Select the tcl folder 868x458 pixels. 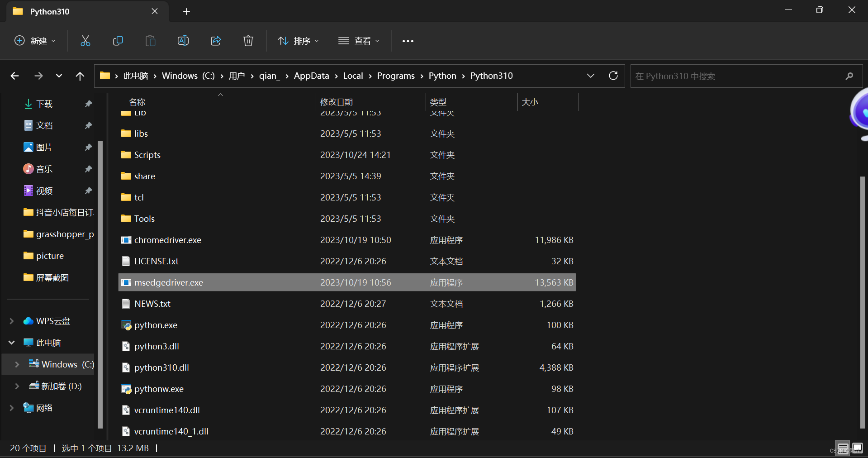tap(139, 197)
